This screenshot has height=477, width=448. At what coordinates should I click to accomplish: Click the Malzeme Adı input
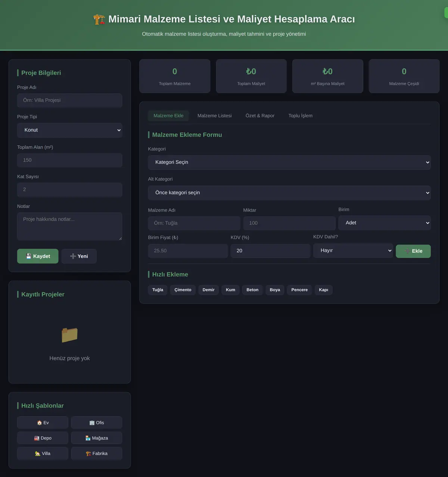tap(194, 223)
